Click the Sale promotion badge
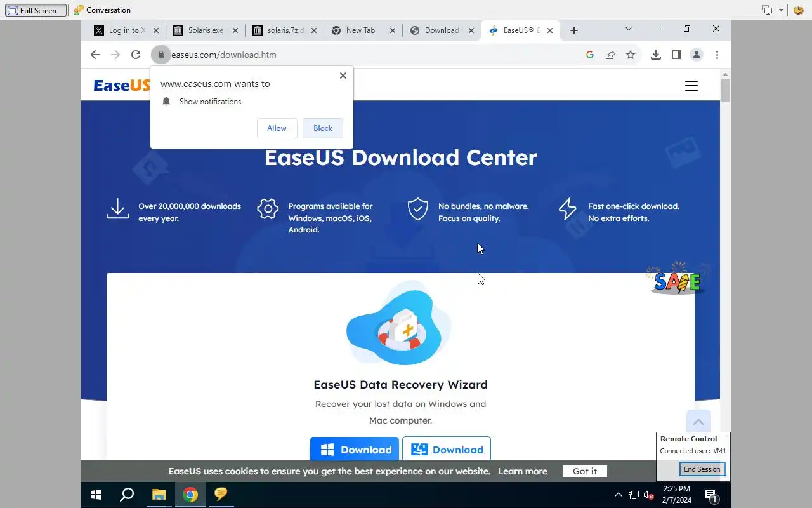The width and height of the screenshot is (812, 508). coord(678,278)
